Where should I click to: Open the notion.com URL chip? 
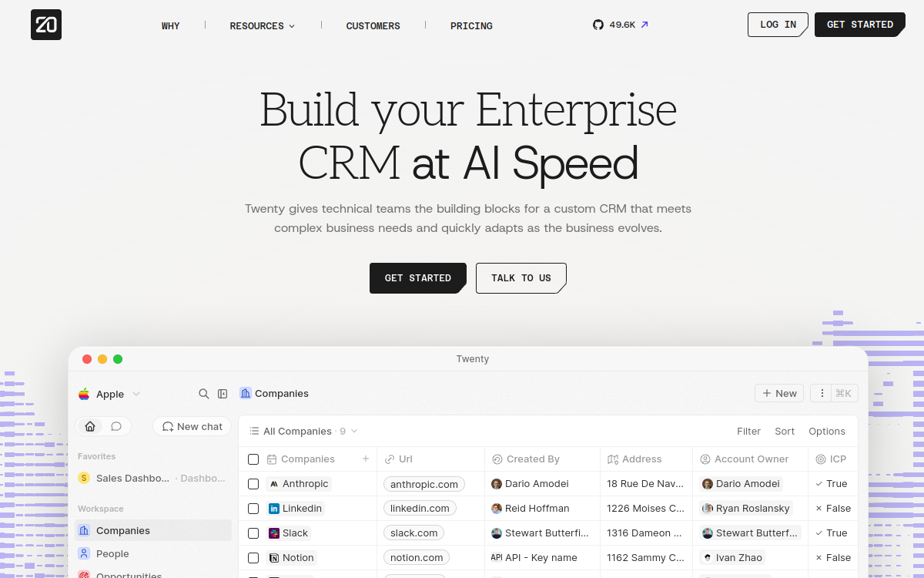(x=417, y=558)
